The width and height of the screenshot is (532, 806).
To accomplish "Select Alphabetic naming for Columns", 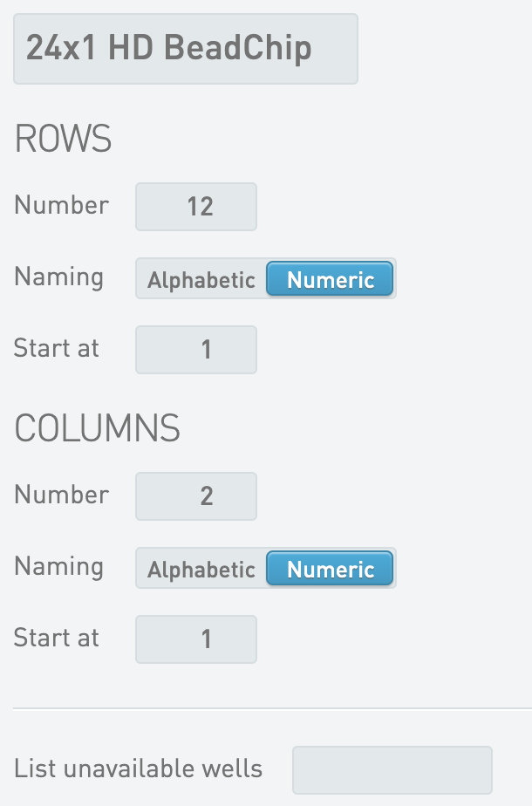I will click(x=201, y=570).
